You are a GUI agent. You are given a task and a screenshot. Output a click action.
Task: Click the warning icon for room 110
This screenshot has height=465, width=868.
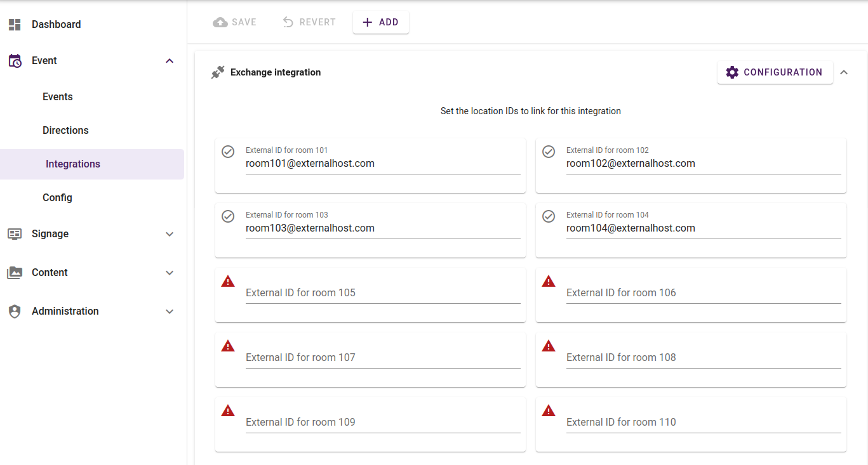click(549, 410)
